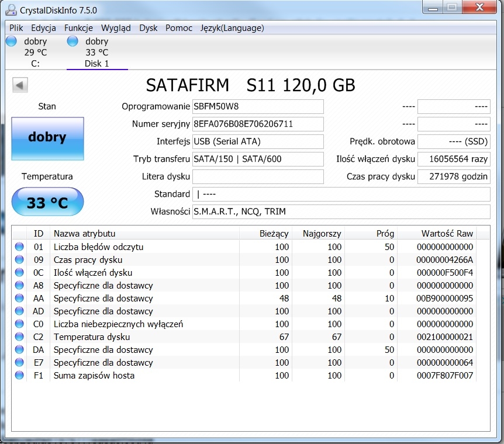
Task: Select row Liczba niebezpiecznych wyłączeń
Action: click(244, 324)
